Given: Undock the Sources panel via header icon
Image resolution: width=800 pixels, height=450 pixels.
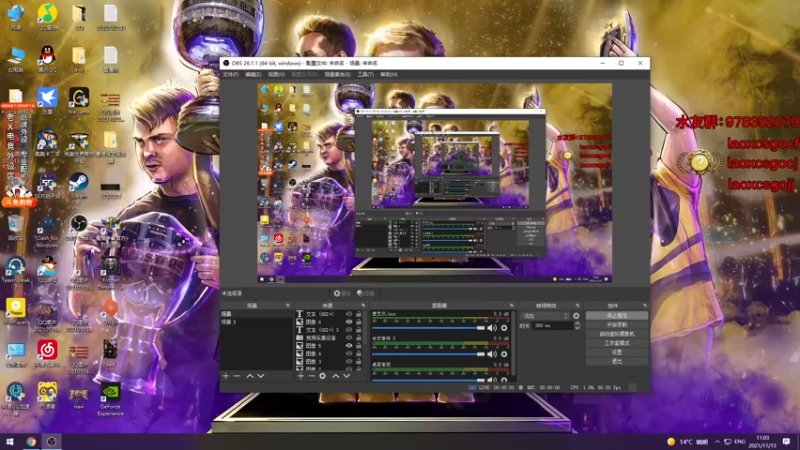Looking at the screenshot, I should [x=363, y=306].
